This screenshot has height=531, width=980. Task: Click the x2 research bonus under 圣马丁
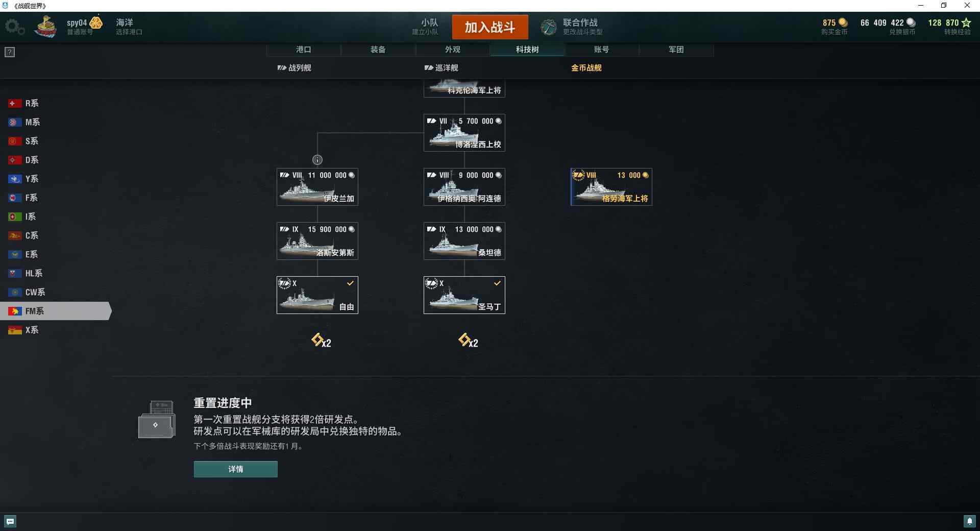[468, 341]
